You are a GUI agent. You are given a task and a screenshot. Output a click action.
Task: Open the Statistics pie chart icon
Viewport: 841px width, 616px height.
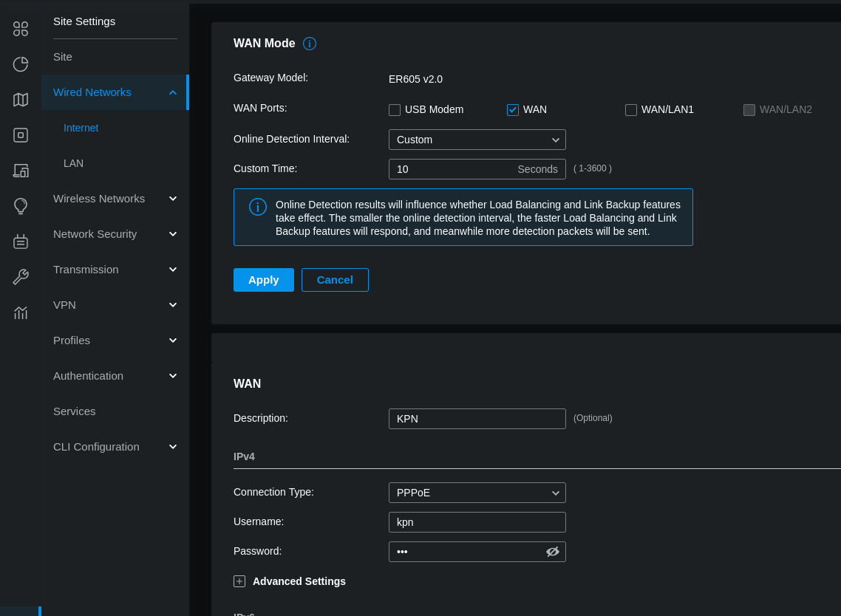point(21,64)
